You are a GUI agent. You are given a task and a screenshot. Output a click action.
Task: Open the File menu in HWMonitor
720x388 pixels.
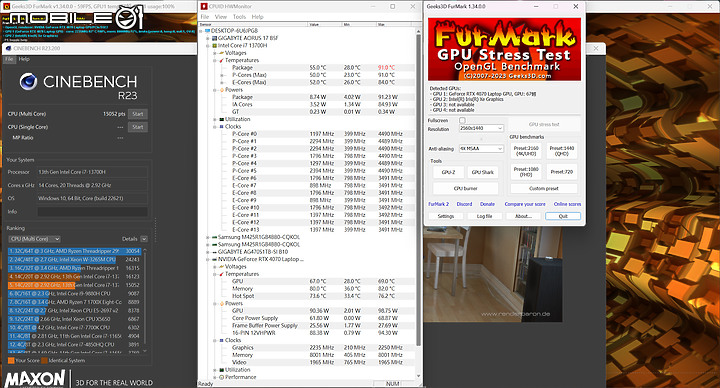coord(205,17)
